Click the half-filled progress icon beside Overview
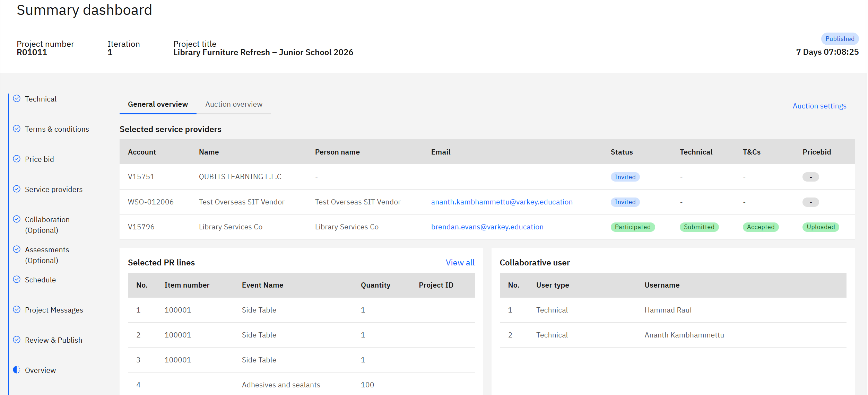Image resolution: width=868 pixels, height=395 pixels. tap(17, 370)
